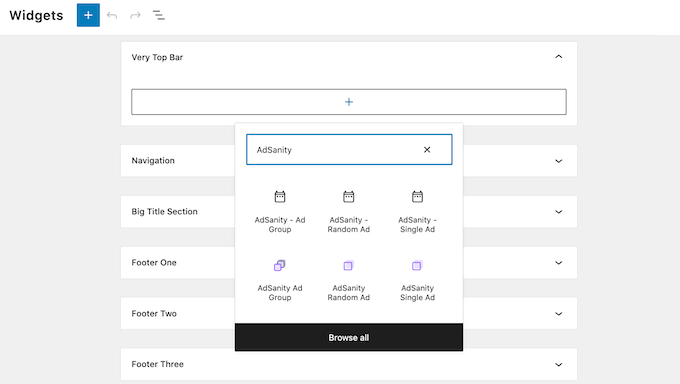Expand the Navigation widget area
The width and height of the screenshot is (680, 384).
coord(559,161)
